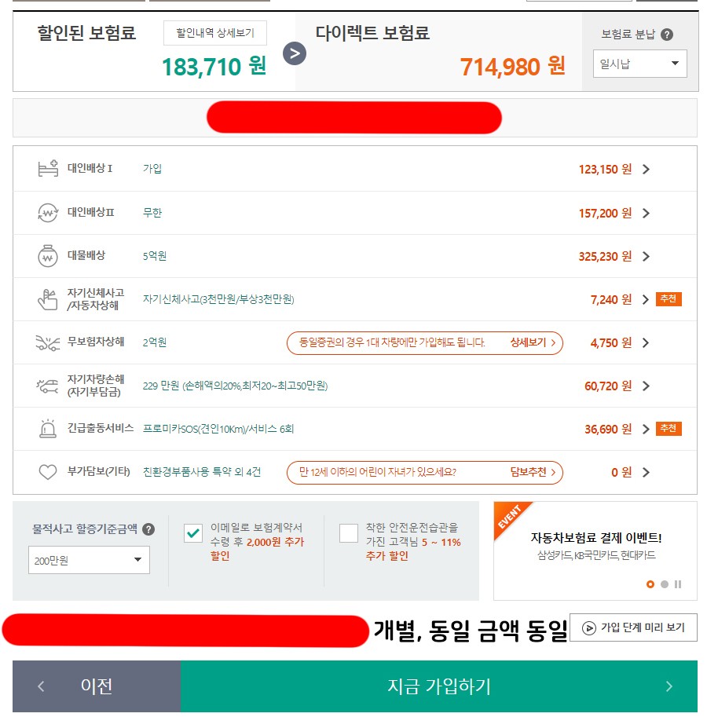Click 자기신체사고(3천만원/부상3천만원) text
707x728 pixels.
pyautogui.click(x=218, y=299)
